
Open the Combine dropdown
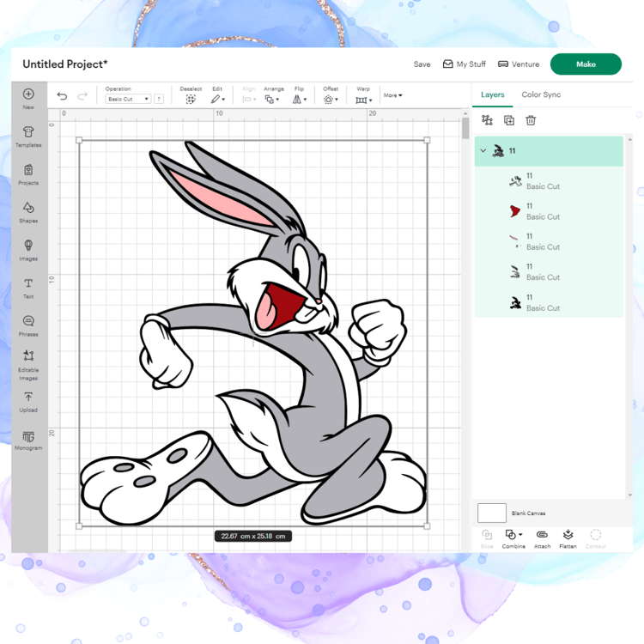513,539
